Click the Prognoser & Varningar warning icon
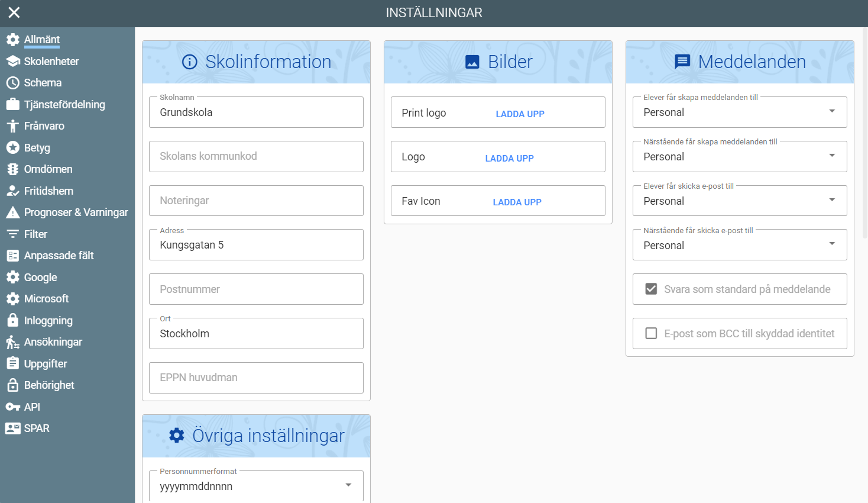The height and width of the screenshot is (503, 868). [13, 212]
